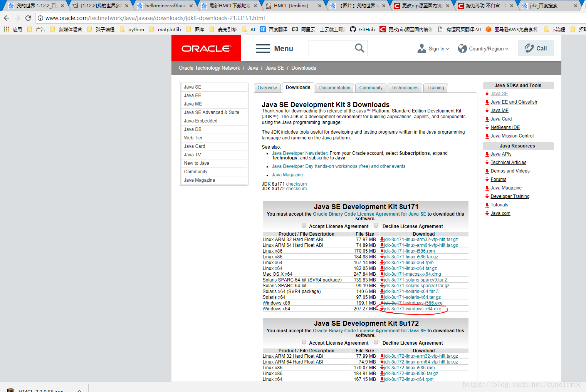Image resolution: width=586 pixels, height=392 pixels.
Task: Click the download icon beside NetBeans IDE
Action: point(487,128)
